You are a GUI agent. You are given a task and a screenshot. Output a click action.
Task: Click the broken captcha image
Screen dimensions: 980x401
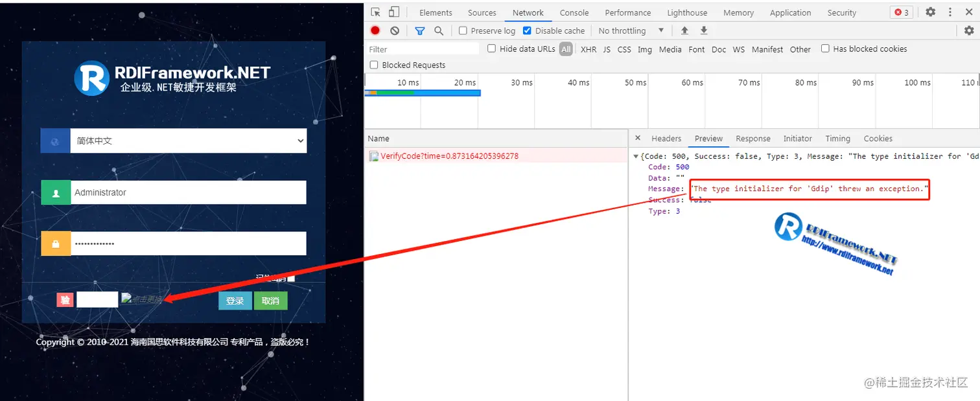point(142,299)
